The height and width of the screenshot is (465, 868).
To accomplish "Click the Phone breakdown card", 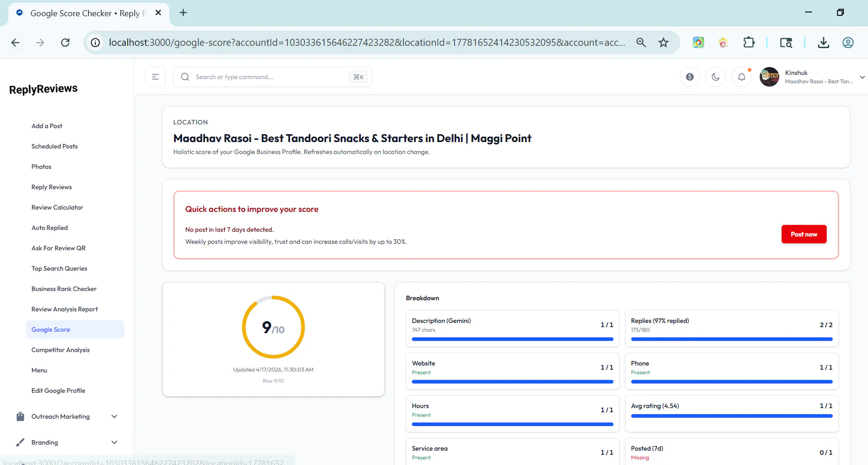I will [732, 371].
